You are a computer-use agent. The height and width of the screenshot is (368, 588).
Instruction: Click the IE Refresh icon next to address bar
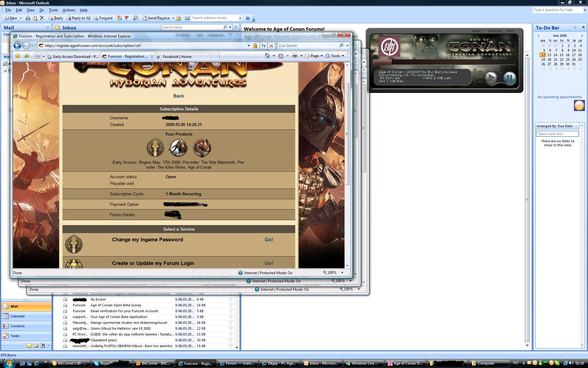click(x=263, y=45)
